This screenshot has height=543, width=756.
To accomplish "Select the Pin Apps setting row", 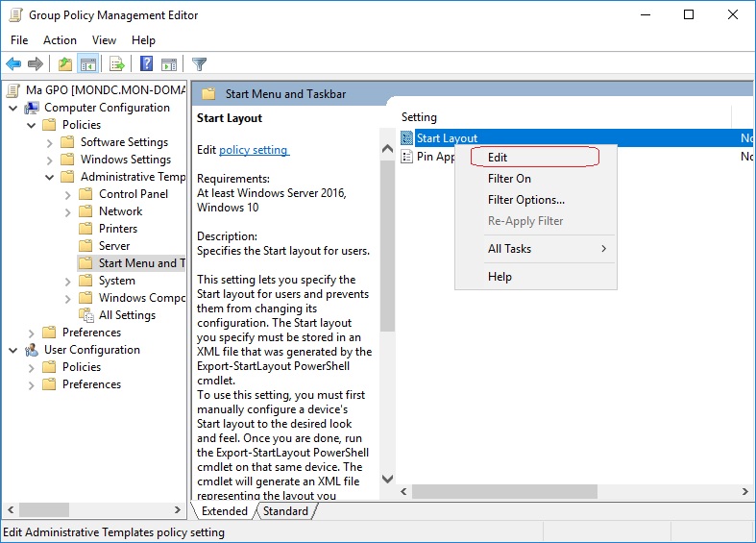I will pyautogui.click(x=427, y=157).
